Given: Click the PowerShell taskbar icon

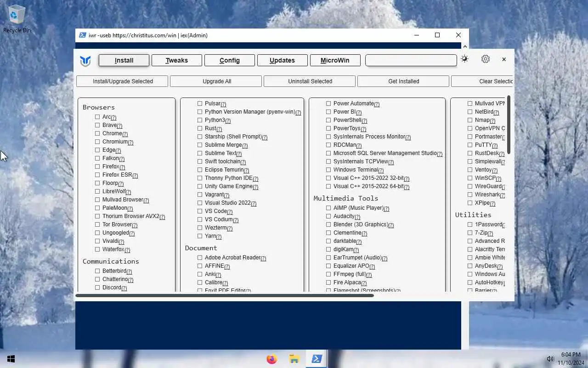Looking at the screenshot, I should click(x=317, y=359).
